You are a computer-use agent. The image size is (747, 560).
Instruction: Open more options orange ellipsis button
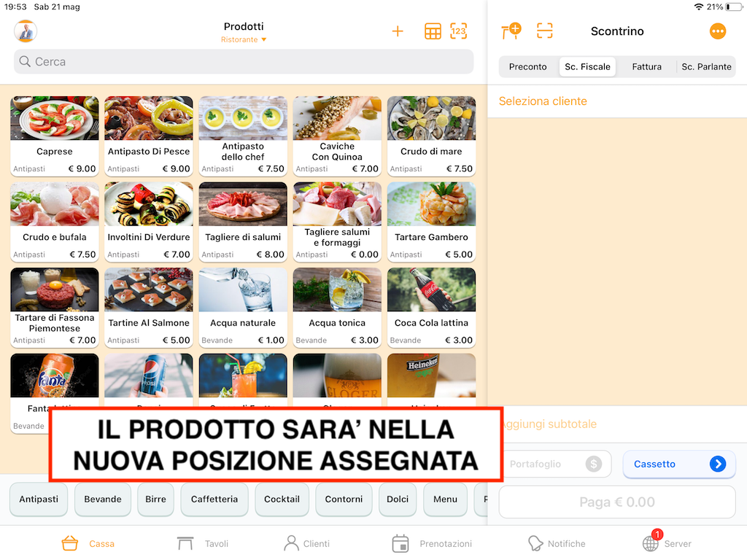tap(718, 31)
